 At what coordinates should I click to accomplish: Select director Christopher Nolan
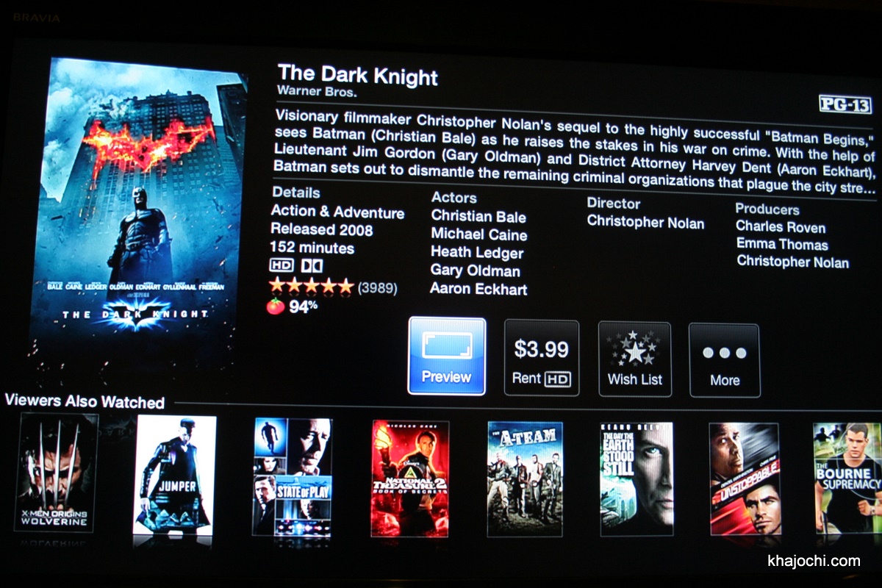click(x=645, y=223)
